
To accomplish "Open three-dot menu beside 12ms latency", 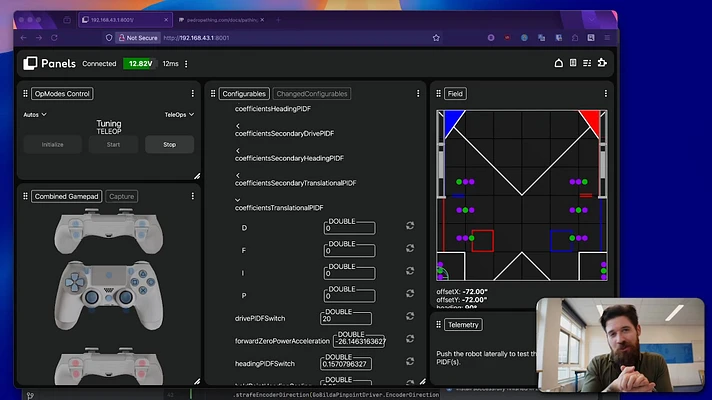I will coord(186,64).
